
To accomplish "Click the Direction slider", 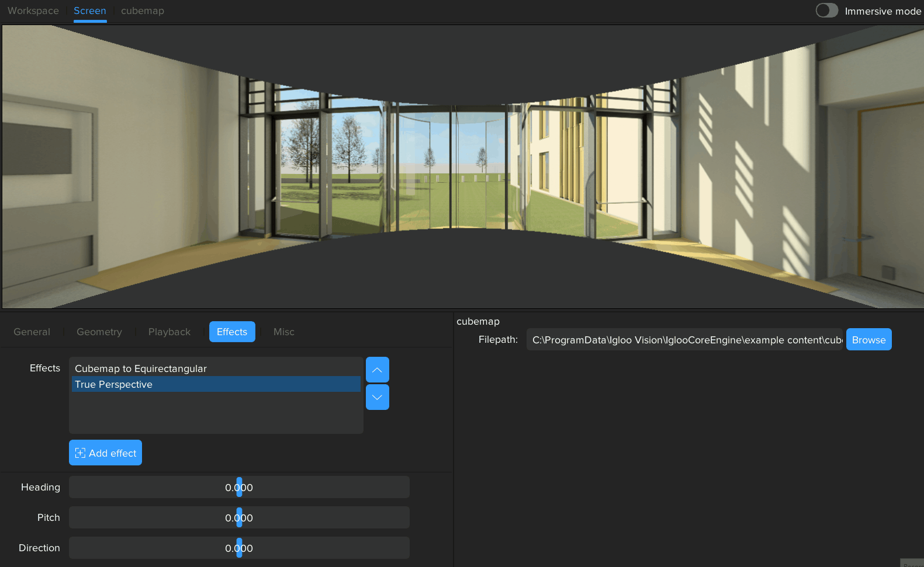I will click(239, 548).
